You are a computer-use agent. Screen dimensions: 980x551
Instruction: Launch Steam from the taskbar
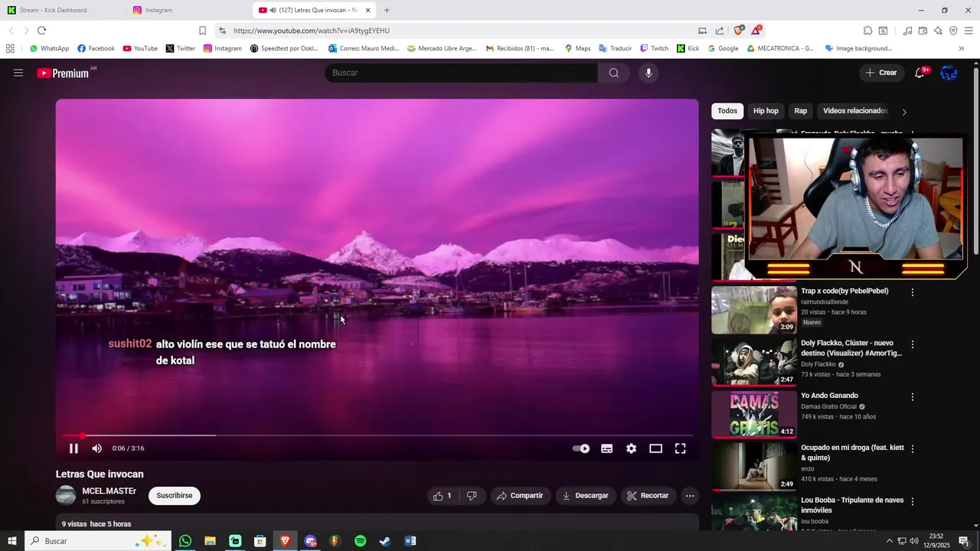(x=385, y=541)
